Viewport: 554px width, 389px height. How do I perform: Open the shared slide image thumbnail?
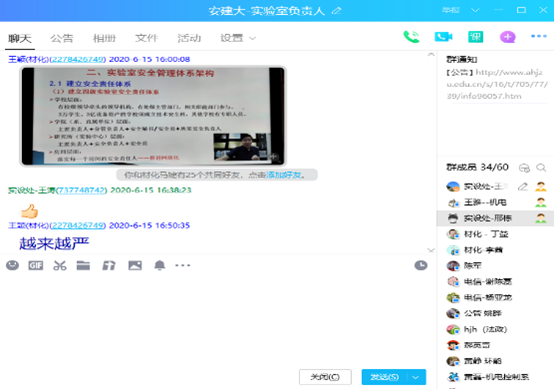[153, 116]
